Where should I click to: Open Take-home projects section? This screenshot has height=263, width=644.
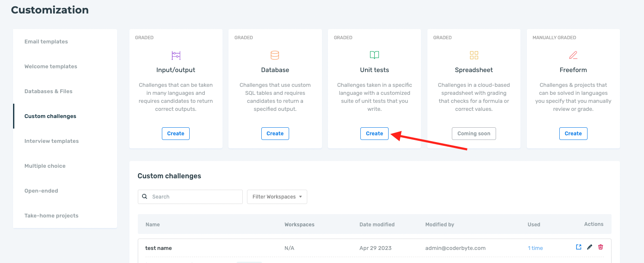pyautogui.click(x=51, y=216)
